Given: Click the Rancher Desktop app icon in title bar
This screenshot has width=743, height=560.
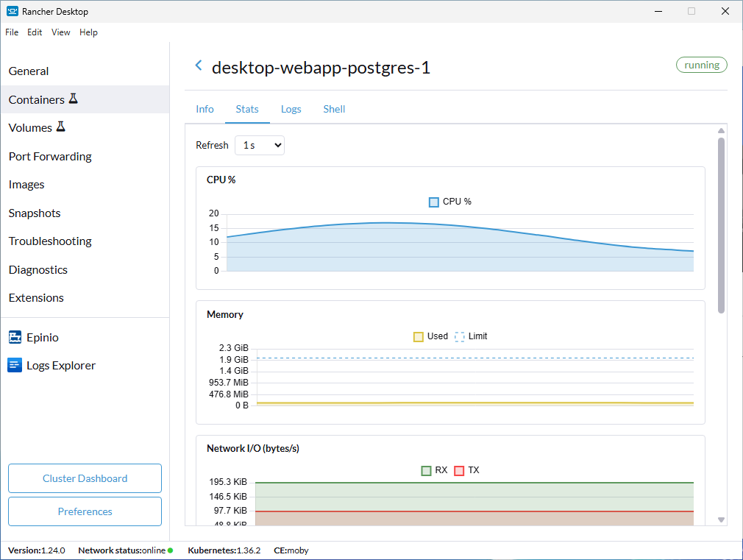Looking at the screenshot, I should pos(13,11).
